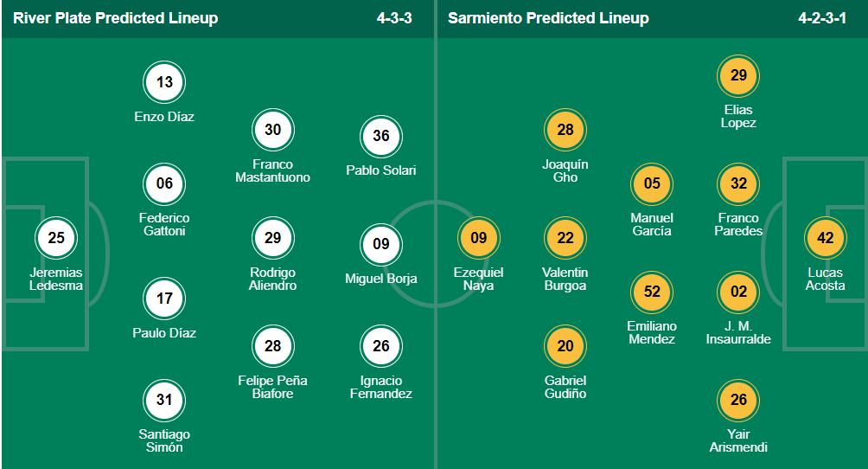Click Joaquín Gho's number 28 badge
This screenshot has height=469, width=868.
point(565,131)
